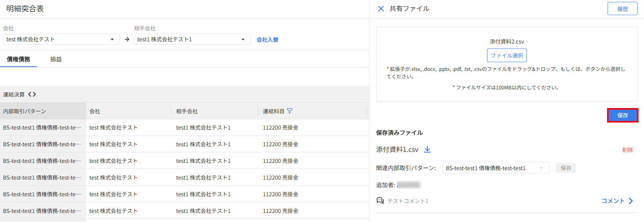Click the comment bubble icon near テストコメント1
The width and height of the screenshot is (644, 222).
(380, 200)
